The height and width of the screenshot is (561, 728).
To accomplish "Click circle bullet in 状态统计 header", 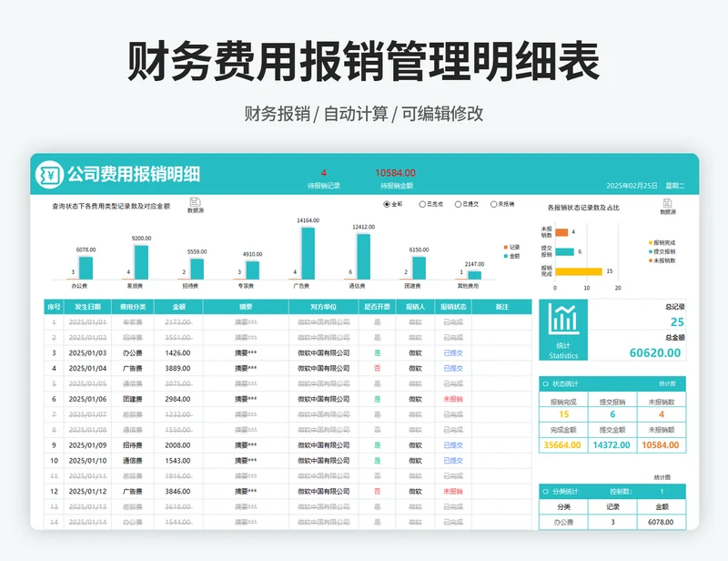I will (545, 384).
